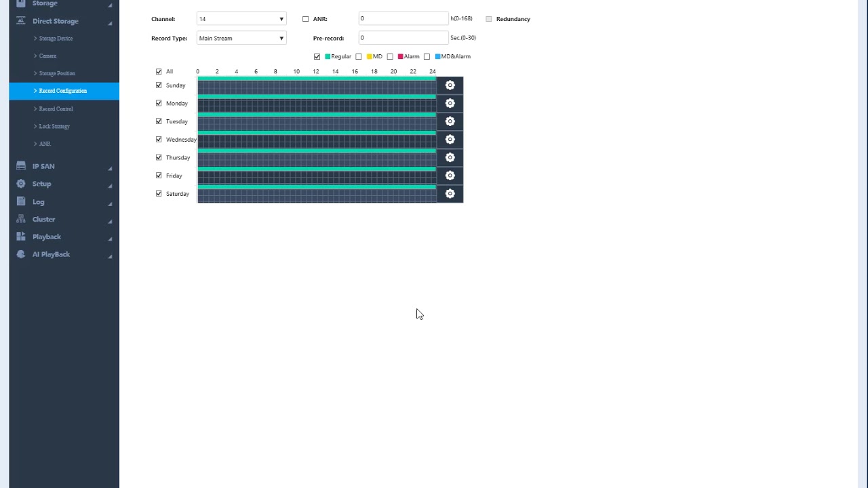
Task: Select Record Configuration menu item
Action: point(64,91)
